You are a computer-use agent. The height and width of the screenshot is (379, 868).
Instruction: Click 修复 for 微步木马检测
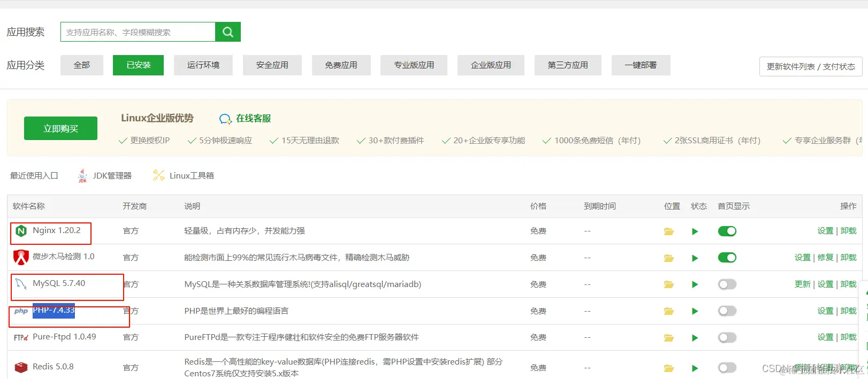(825, 258)
